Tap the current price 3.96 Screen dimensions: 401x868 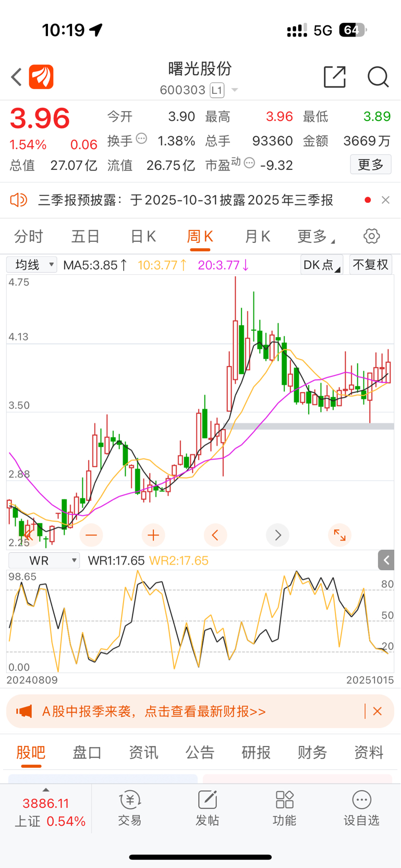(40, 118)
